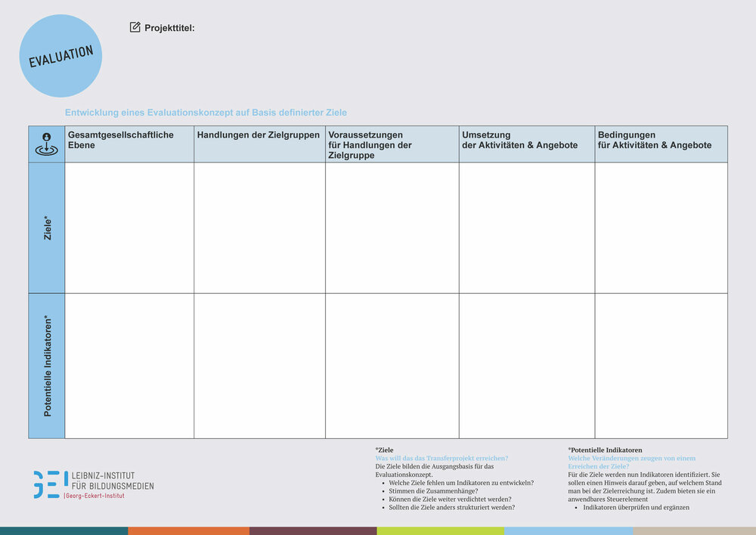Select the round blue EVALUATION badge
The image size is (756, 535).
(60, 56)
